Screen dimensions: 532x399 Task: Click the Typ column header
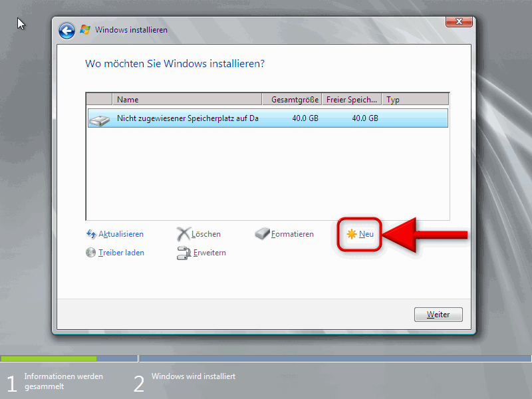click(x=415, y=100)
